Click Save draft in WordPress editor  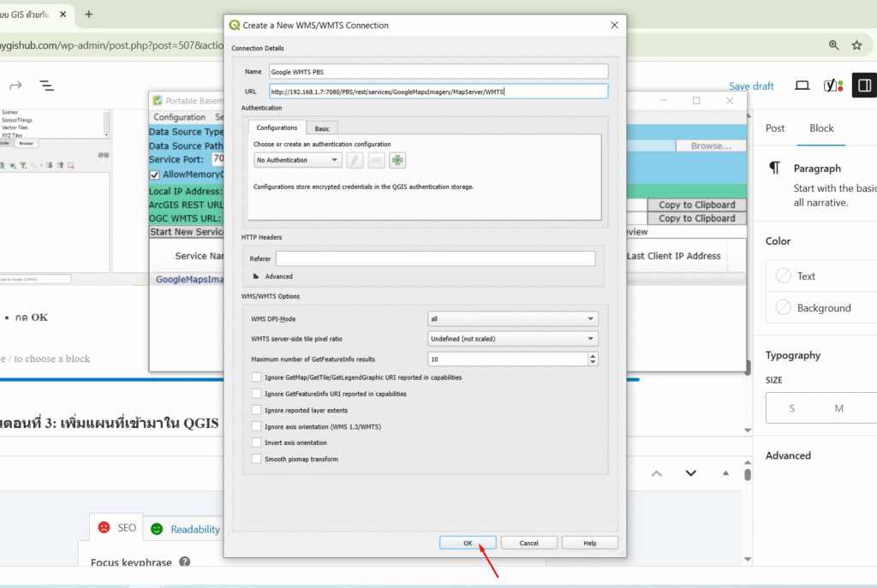[751, 86]
